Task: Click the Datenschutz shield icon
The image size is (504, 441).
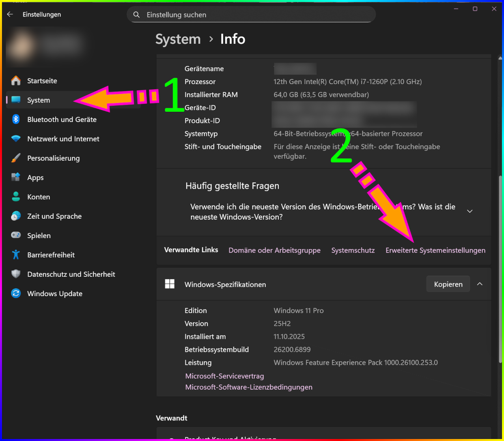Action: pos(16,274)
